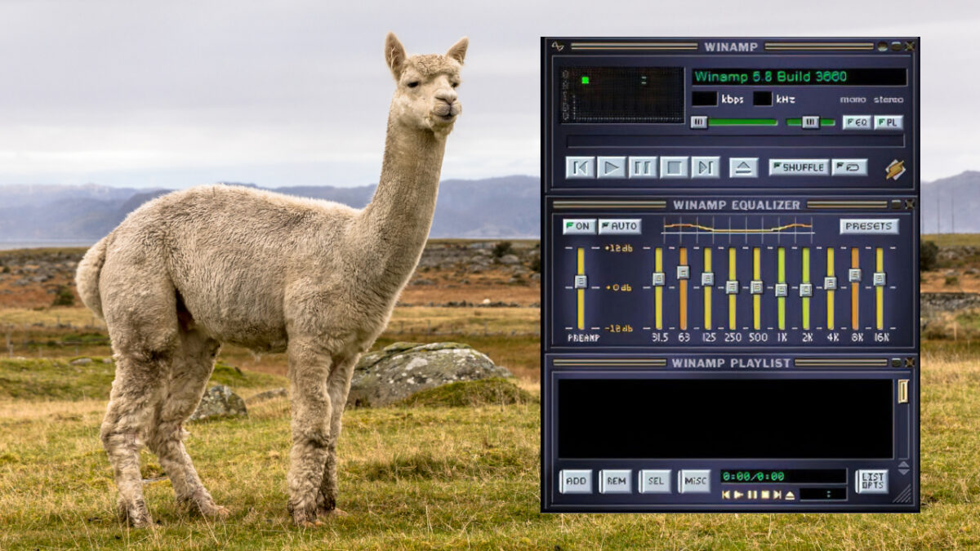
Task: Skip ahead with the Next Track button
Action: [705, 167]
